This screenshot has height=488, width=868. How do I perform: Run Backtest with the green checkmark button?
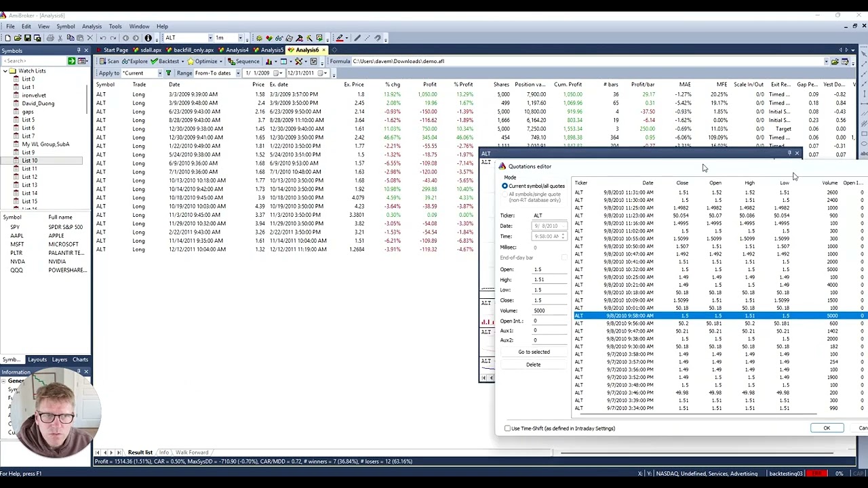(165, 61)
